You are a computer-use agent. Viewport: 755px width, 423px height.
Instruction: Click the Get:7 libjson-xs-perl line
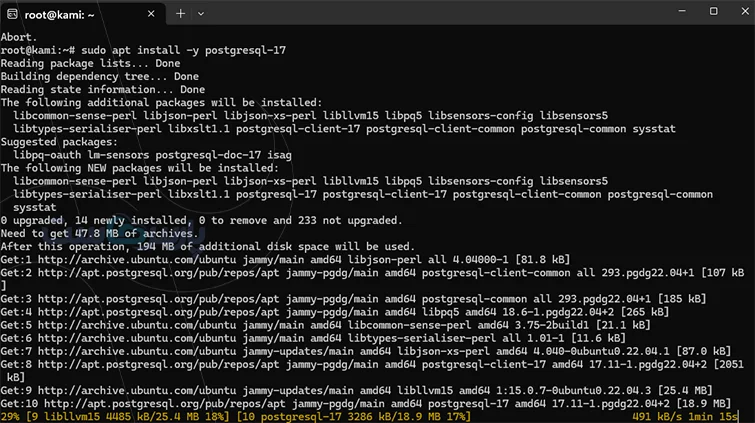[366, 351]
